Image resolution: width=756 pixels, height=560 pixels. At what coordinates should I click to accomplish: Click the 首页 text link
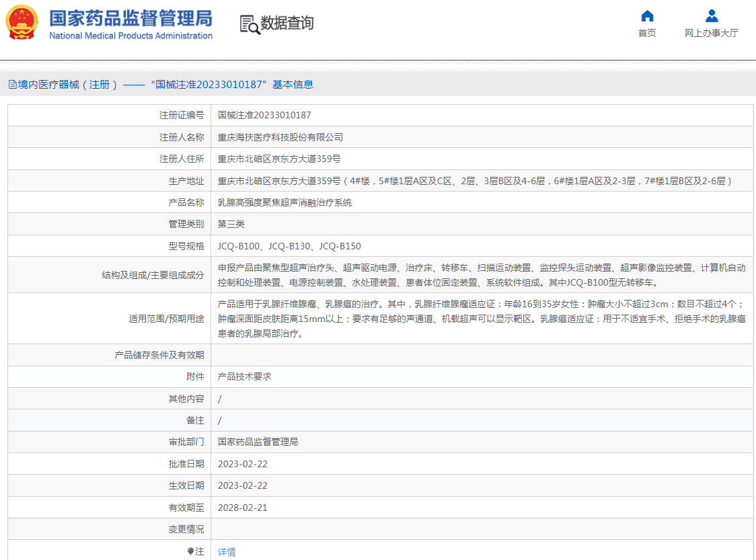click(x=647, y=33)
